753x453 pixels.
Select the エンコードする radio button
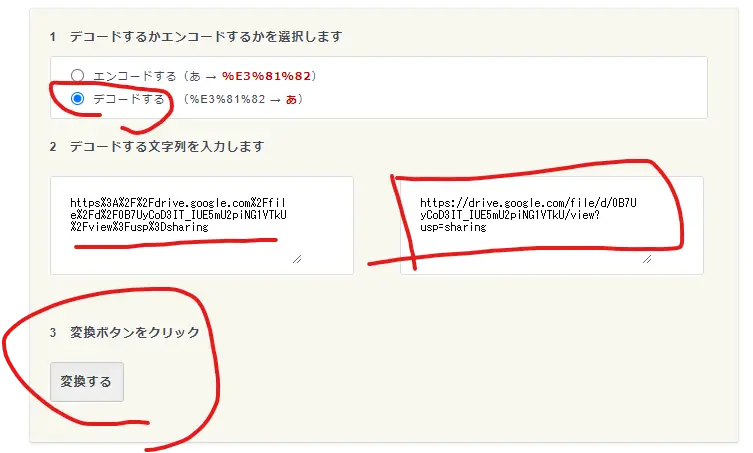pos(77,75)
